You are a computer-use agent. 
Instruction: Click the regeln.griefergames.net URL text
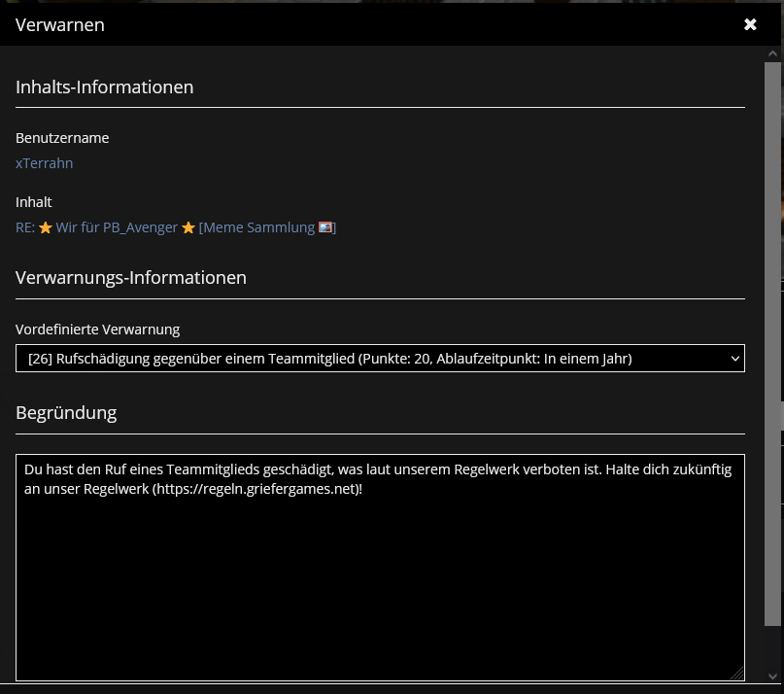[x=256, y=489]
